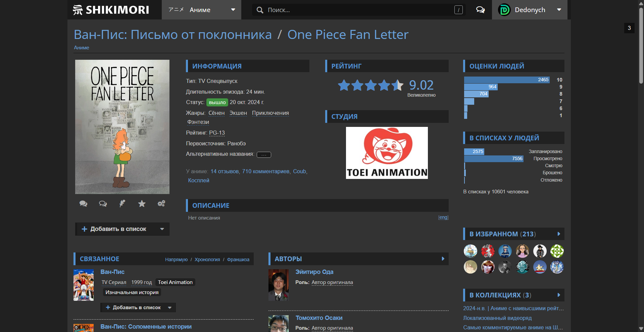Open the Томохито Осаки author page
The height and width of the screenshot is (332, 644).
[x=319, y=318]
